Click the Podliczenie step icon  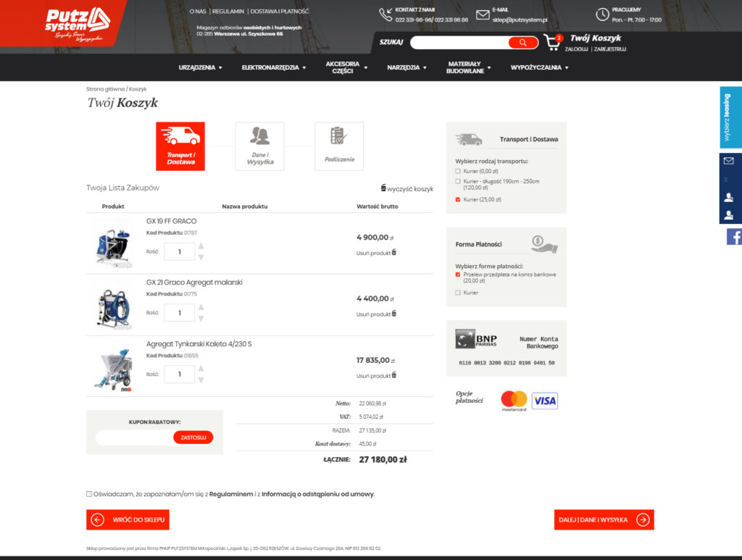pyautogui.click(x=338, y=146)
